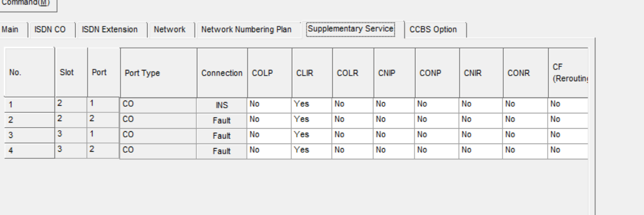The width and height of the screenshot is (644, 215).
Task: Click the INS Connection cell in row 1
Action: click(222, 105)
